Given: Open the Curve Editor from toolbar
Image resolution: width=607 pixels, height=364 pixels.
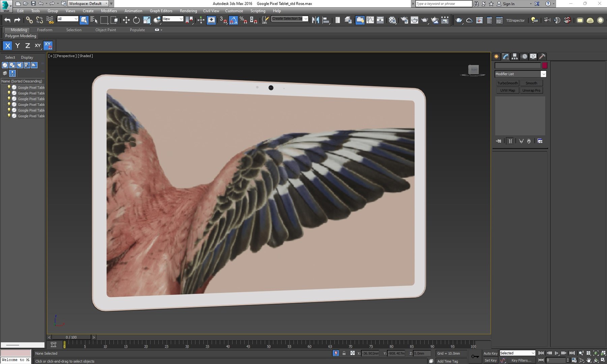Looking at the screenshot, I should 370,20.
